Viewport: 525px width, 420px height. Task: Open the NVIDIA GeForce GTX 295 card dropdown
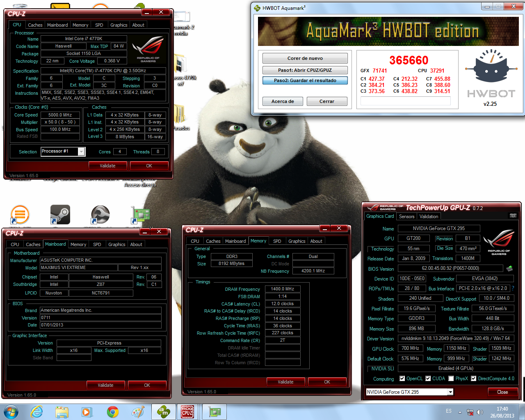(450, 392)
